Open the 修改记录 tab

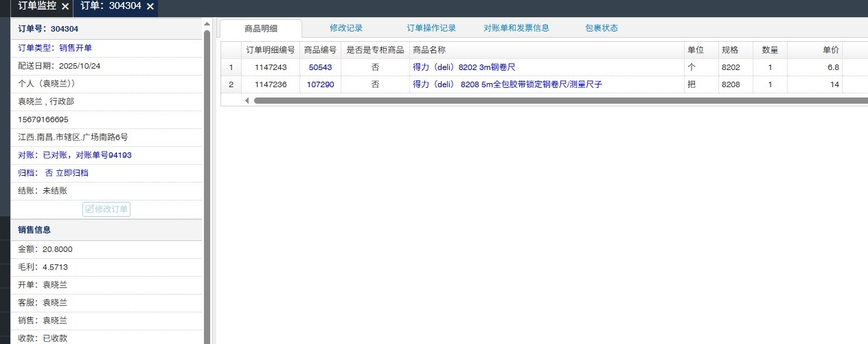point(345,28)
